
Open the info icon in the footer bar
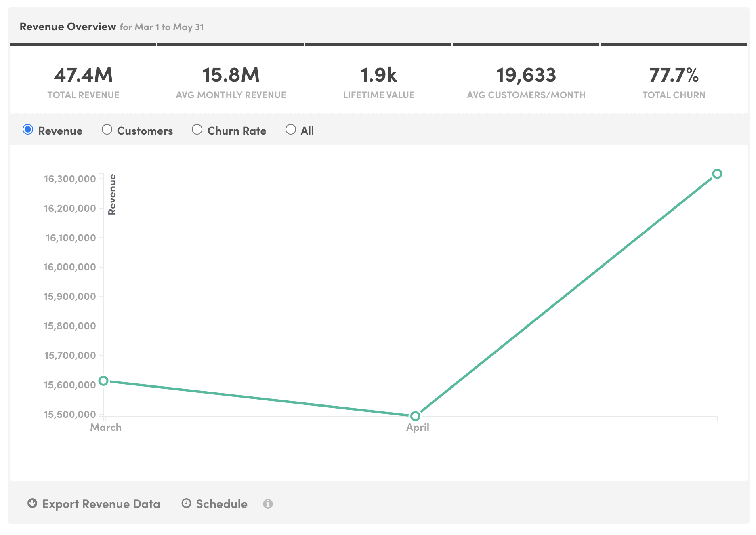[x=268, y=504]
